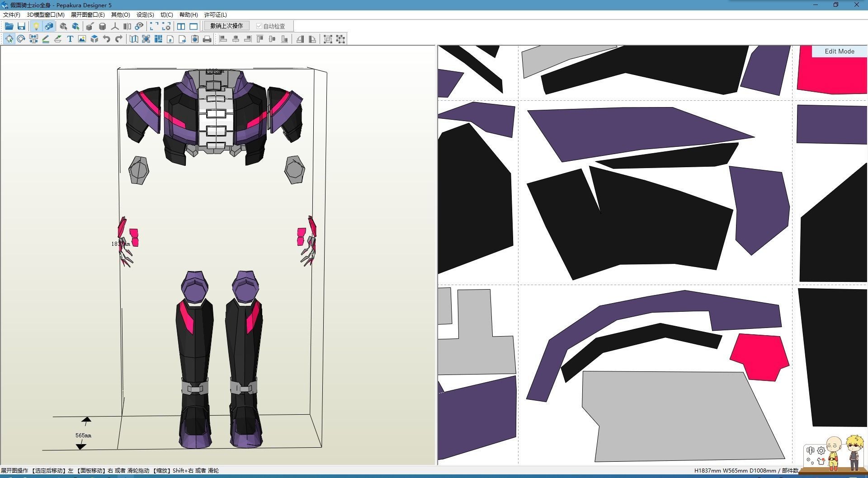
Task: Select the edit flaps tool
Action: pyautogui.click(x=58, y=39)
